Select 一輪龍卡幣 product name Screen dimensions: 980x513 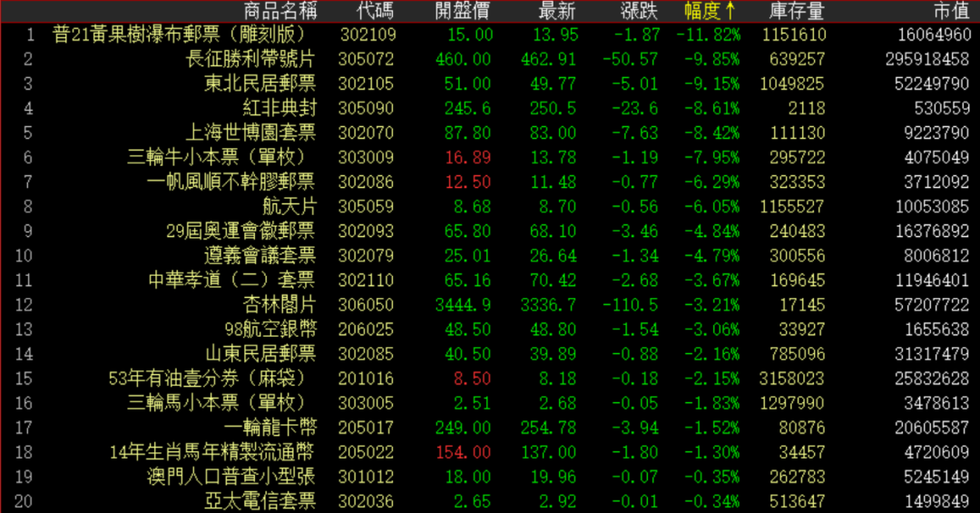pyautogui.click(x=270, y=428)
